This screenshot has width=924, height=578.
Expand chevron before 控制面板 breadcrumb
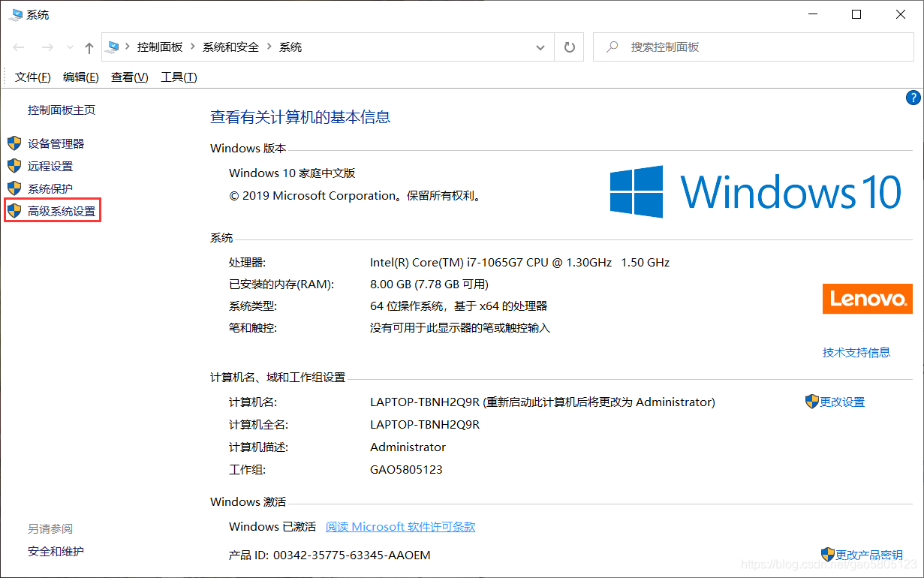click(128, 47)
